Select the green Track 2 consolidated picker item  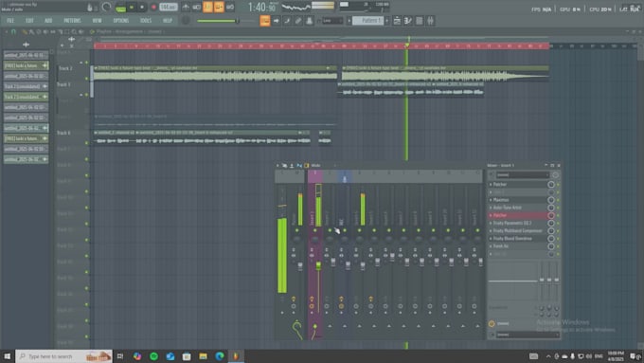26,97
